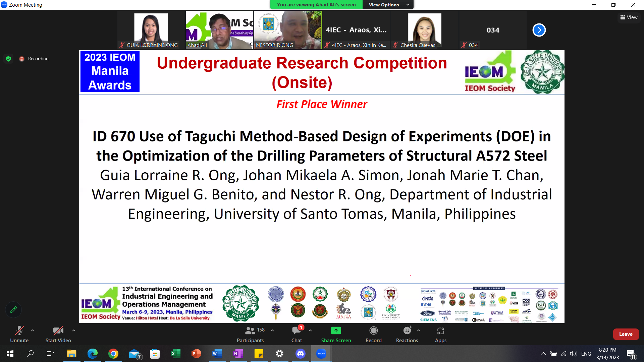644x362 pixels.
Task: Open Microsoft Edge from the taskbar
Action: click(92, 354)
